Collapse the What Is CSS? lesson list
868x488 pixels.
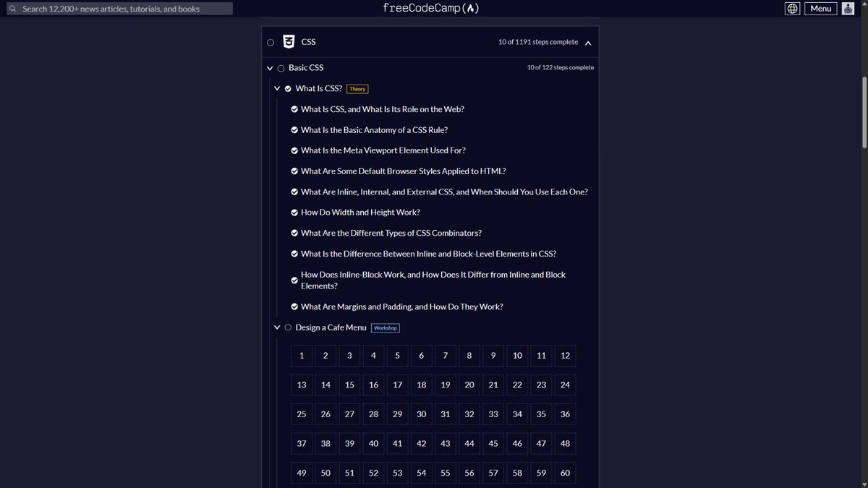277,87
